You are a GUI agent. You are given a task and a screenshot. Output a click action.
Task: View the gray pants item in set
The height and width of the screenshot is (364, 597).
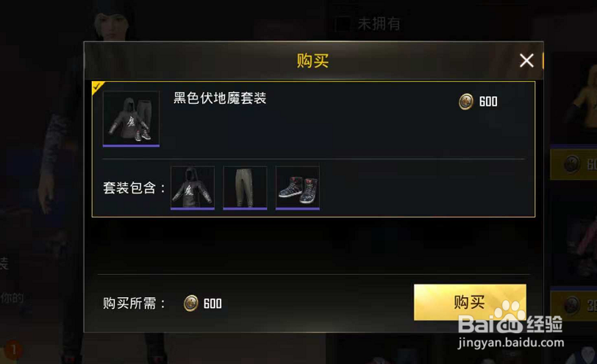(x=245, y=188)
